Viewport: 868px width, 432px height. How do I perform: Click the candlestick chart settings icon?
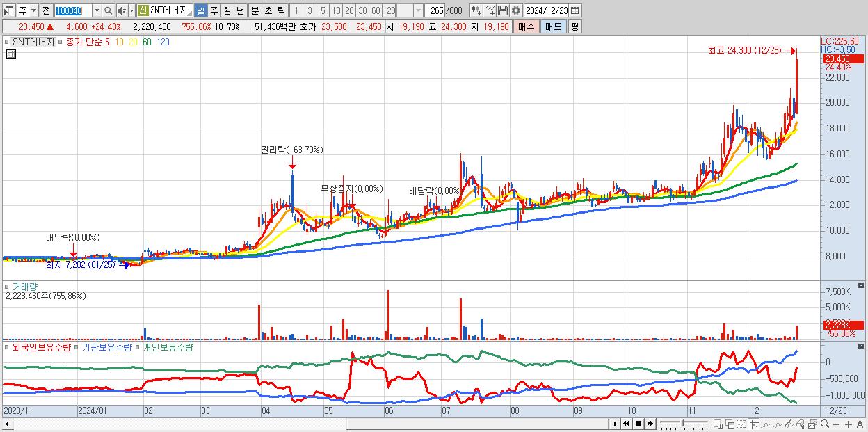click(x=476, y=10)
